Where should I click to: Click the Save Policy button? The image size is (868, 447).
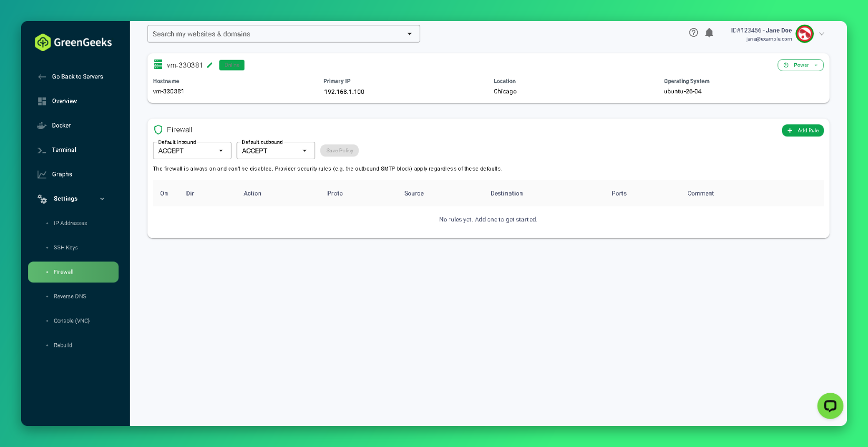(x=339, y=151)
